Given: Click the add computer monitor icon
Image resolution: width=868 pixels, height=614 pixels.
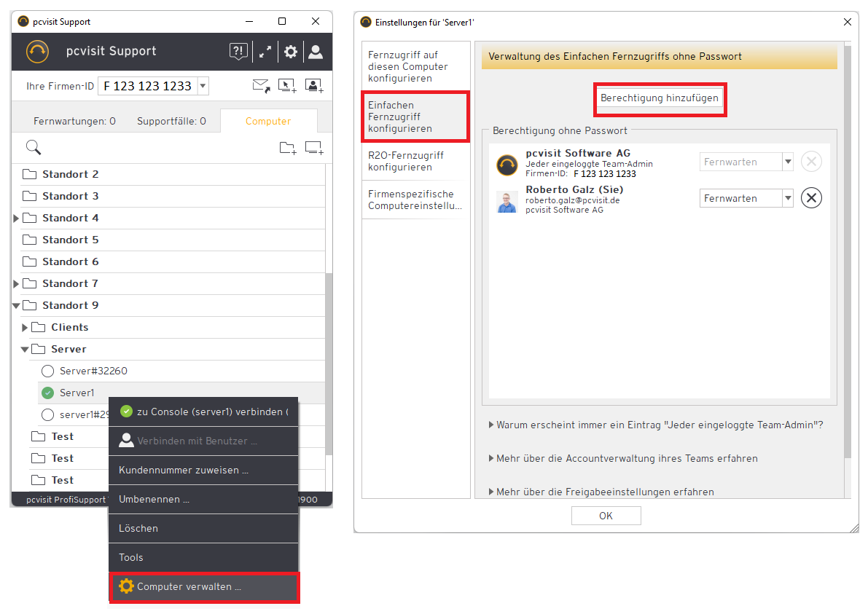Looking at the screenshot, I should click(314, 148).
